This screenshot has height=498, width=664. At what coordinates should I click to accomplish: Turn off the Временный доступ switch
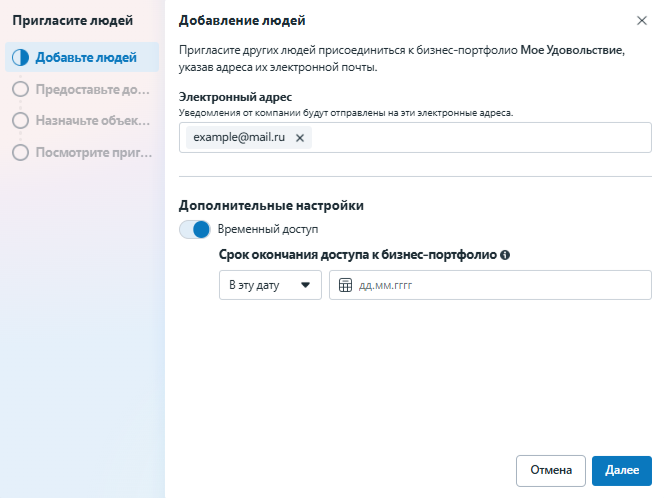pyautogui.click(x=195, y=229)
